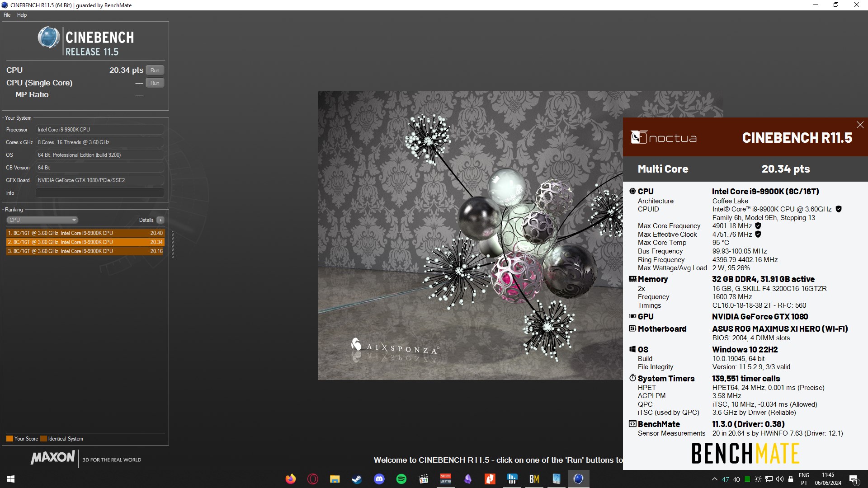Click the Identical System legend swatch
The image size is (868, 488).
[x=43, y=439]
